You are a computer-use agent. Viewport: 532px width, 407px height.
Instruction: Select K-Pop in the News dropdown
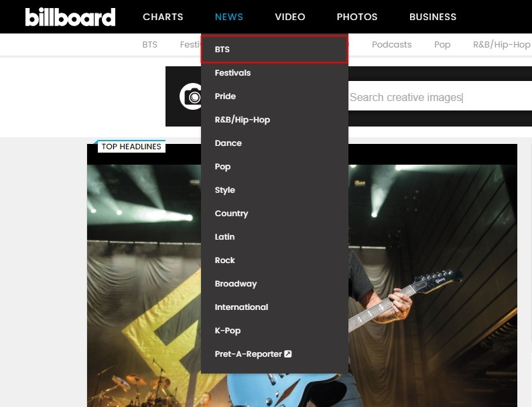(x=275, y=331)
